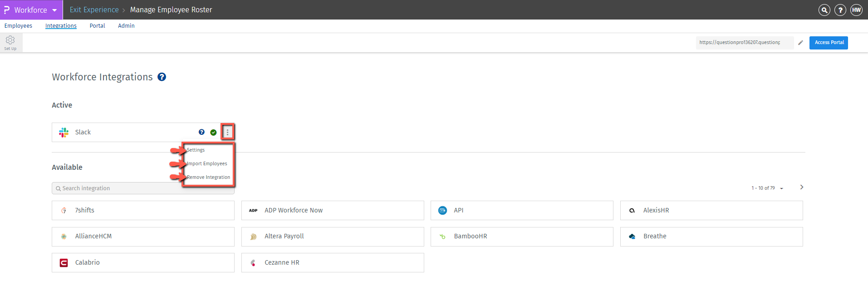
Task: Click the API logo icon
Action: click(442, 210)
